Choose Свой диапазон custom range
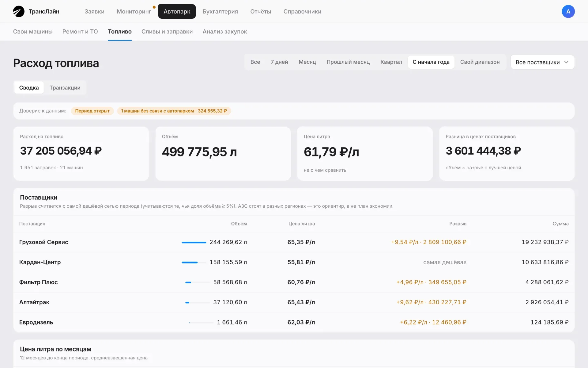 point(480,62)
